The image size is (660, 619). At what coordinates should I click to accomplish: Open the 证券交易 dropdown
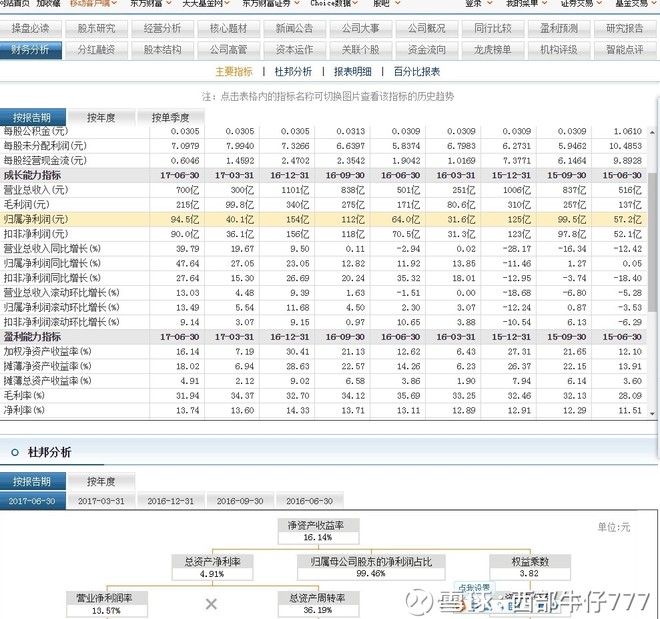point(581,3)
